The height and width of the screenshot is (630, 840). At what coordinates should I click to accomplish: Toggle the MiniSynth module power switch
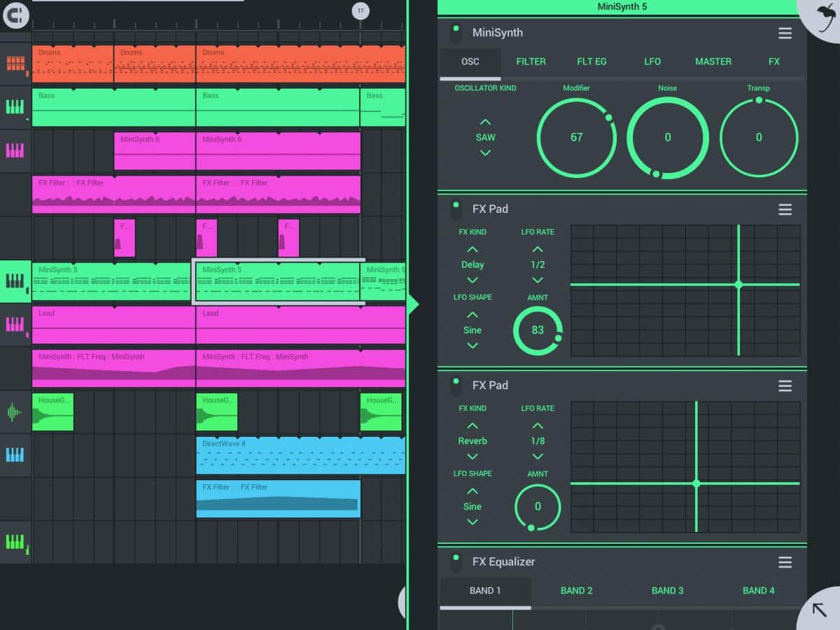456,33
